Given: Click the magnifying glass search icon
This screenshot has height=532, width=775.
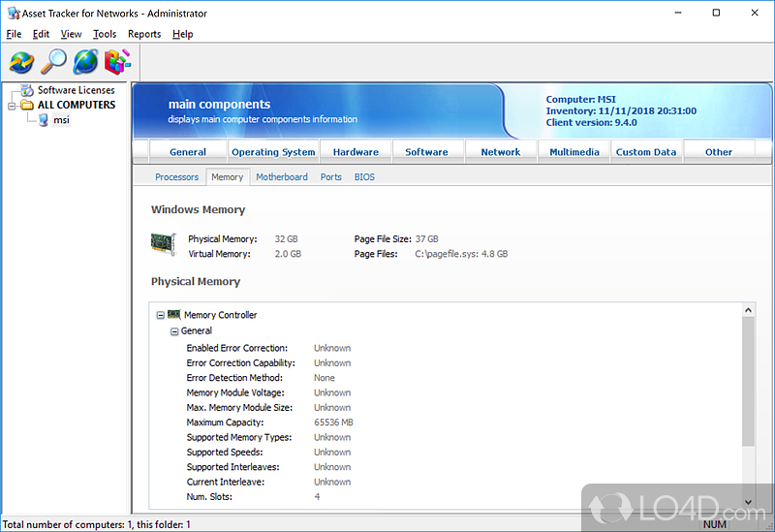Looking at the screenshot, I should [53, 63].
